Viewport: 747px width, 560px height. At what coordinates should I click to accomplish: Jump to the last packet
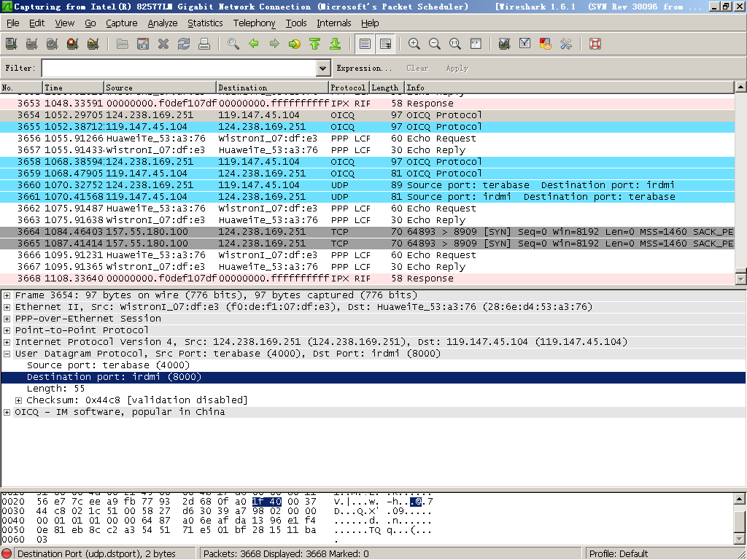point(336,44)
